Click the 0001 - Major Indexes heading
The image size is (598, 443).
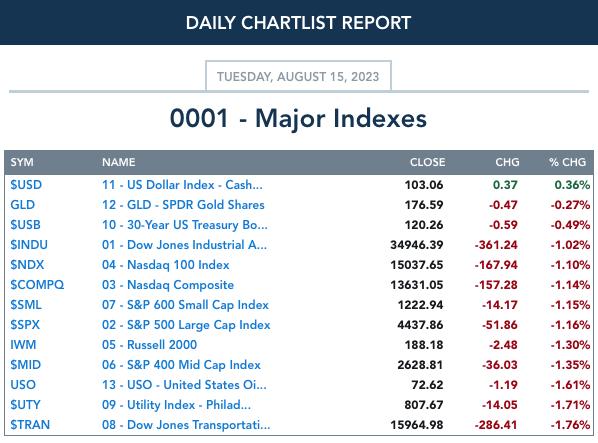(298, 118)
